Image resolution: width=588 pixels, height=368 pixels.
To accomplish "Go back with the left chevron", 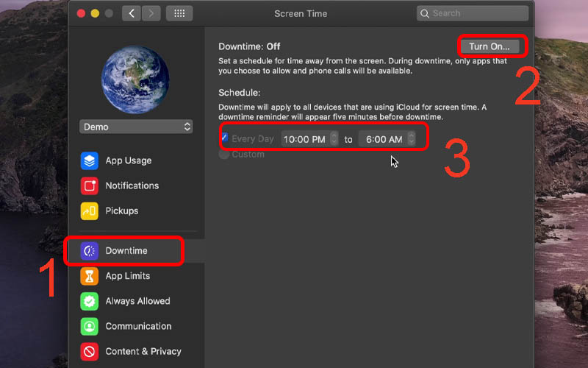I will coord(132,13).
